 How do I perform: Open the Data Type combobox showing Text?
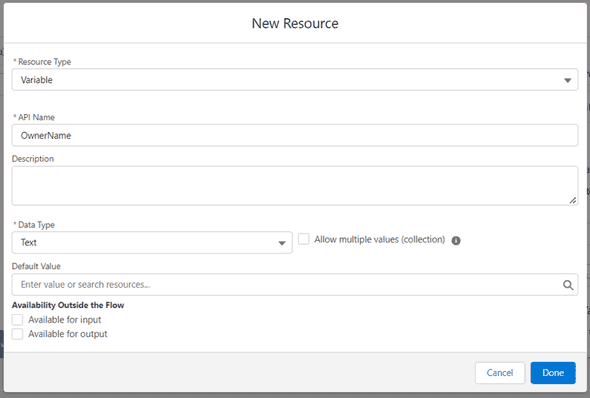point(152,243)
